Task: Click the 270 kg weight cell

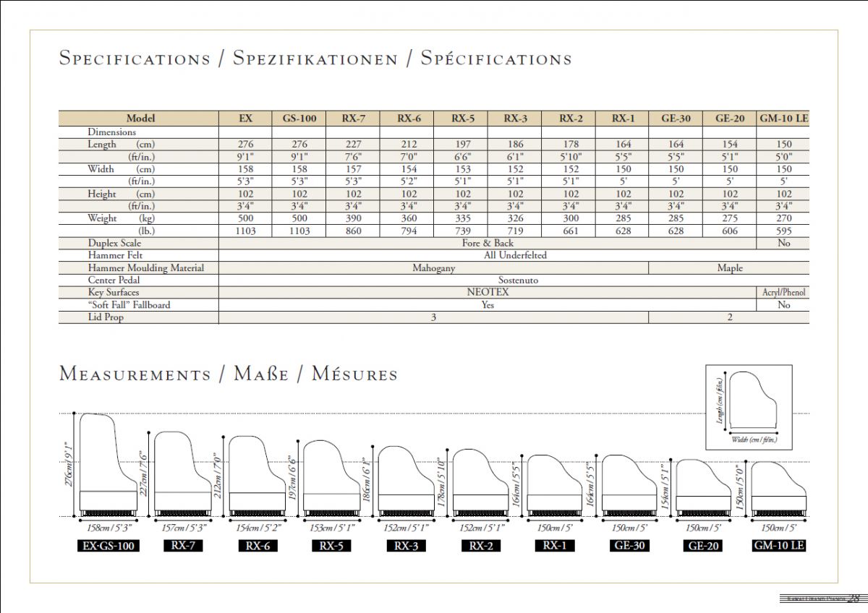Action: pyautogui.click(x=784, y=218)
